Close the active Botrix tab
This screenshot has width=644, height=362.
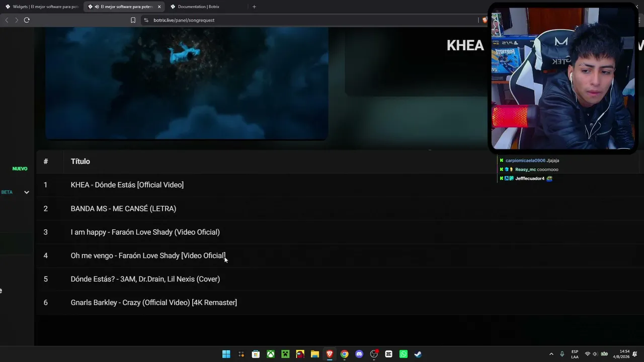click(159, 7)
